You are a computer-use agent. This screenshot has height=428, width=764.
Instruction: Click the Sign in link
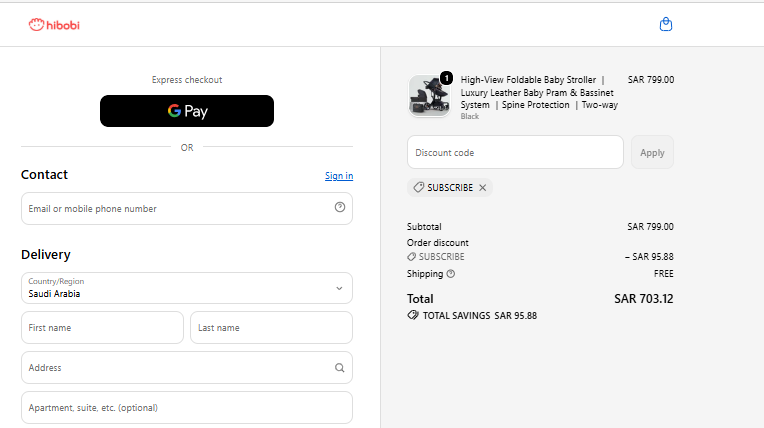339,176
